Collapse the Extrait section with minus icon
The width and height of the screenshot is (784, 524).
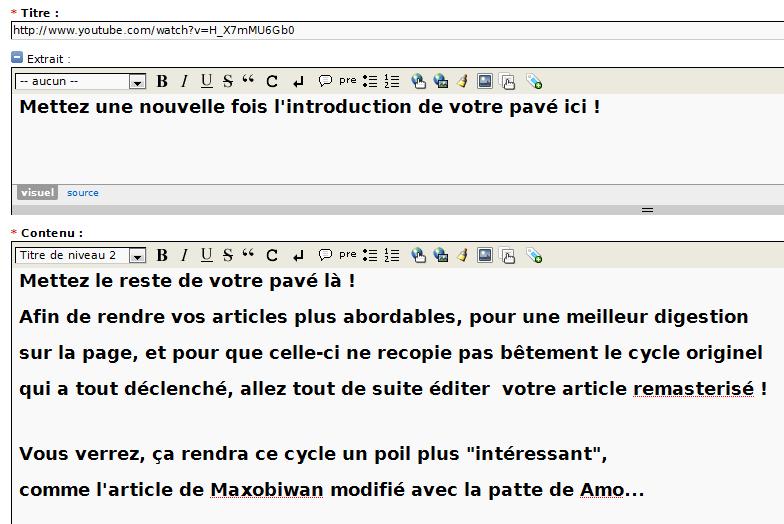17,58
